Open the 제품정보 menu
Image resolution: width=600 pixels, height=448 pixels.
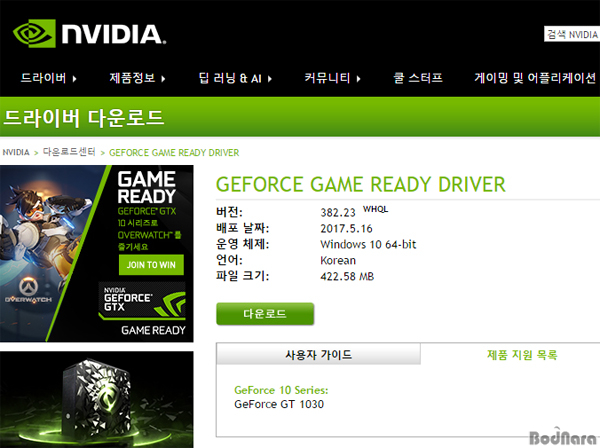pyautogui.click(x=132, y=78)
